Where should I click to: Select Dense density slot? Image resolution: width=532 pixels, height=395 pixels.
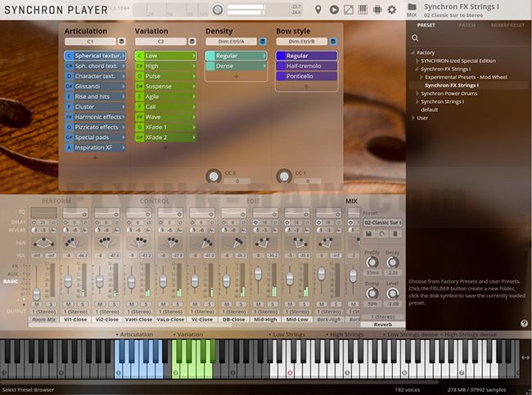[237, 66]
